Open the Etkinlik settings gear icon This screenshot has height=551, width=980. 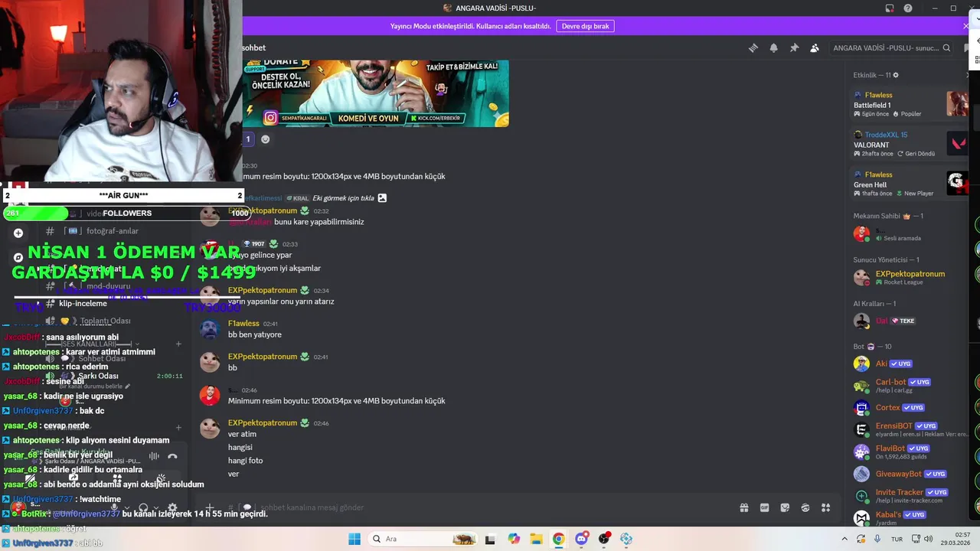(896, 75)
